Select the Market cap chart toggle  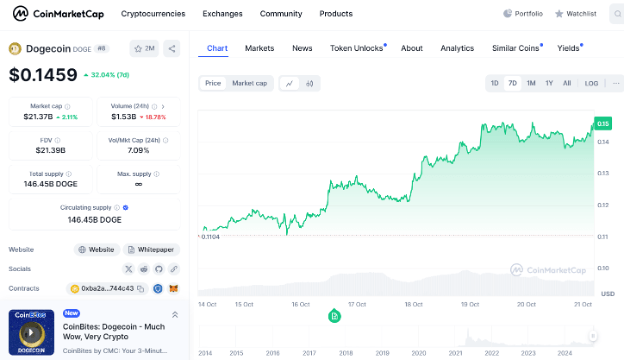coord(250,83)
